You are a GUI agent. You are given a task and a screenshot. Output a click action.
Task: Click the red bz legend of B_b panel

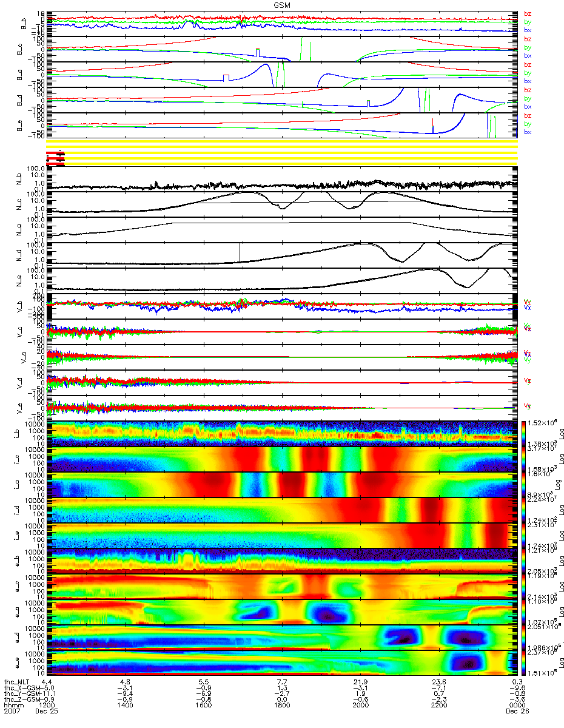click(528, 14)
